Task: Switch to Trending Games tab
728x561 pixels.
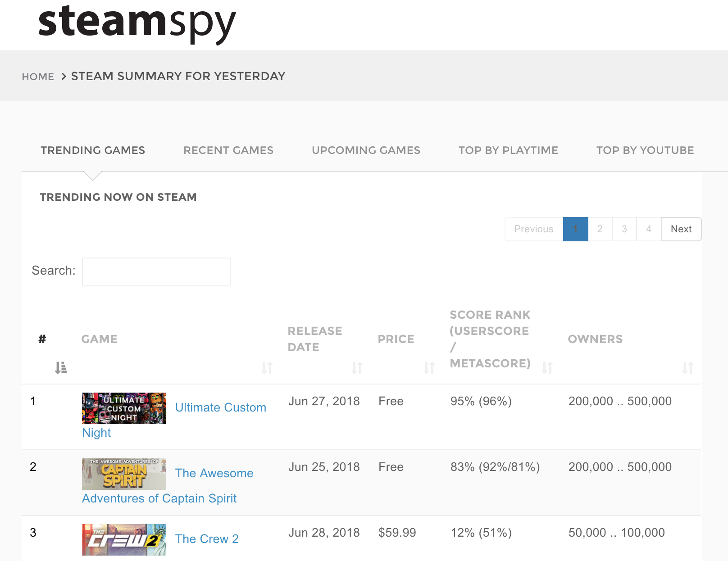Action: [x=93, y=150]
